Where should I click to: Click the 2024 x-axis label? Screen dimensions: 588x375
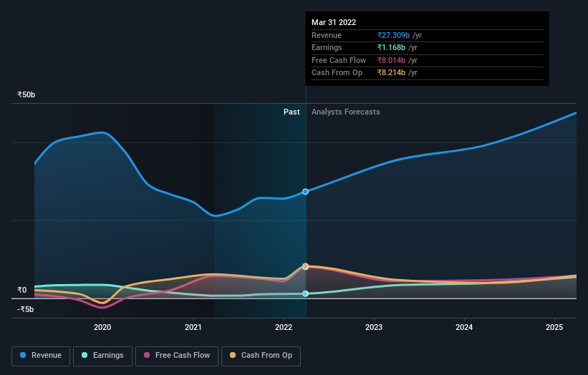pos(464,327)
